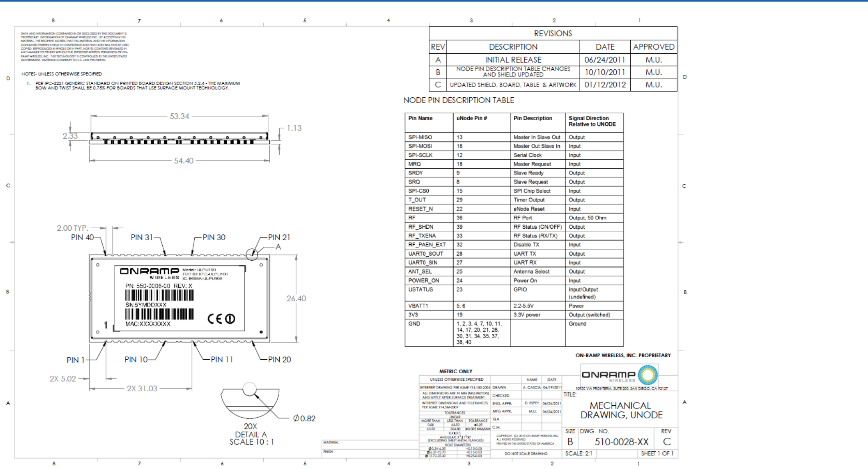Click the 'PIN 40' callout label
The image size is (868, 469).
(82, 237)
